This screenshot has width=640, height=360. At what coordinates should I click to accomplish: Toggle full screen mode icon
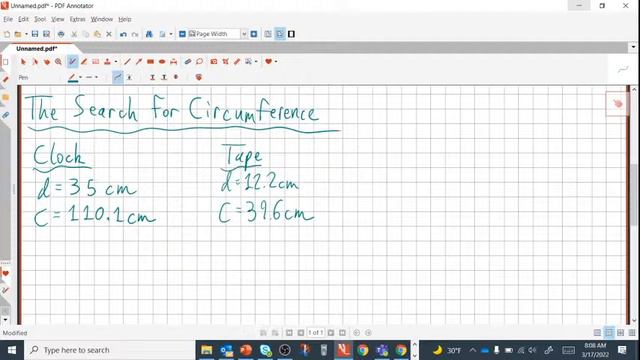click(291, 34)
